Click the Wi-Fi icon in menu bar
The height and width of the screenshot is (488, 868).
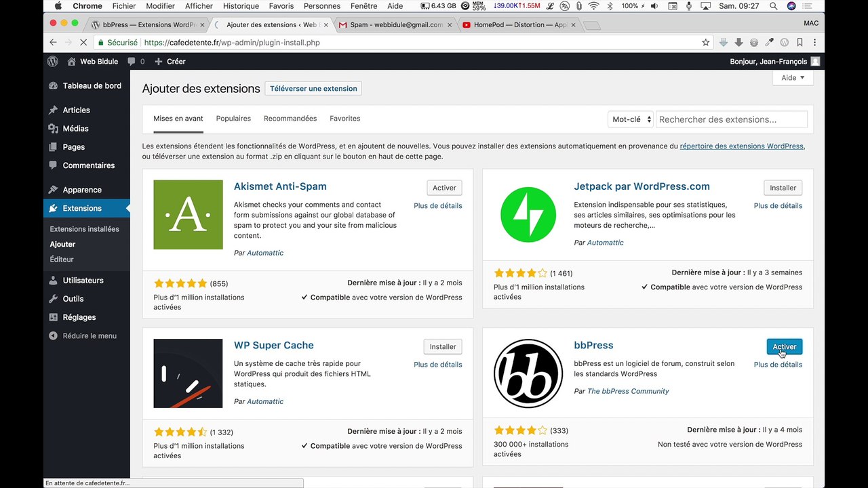(594, 6)
